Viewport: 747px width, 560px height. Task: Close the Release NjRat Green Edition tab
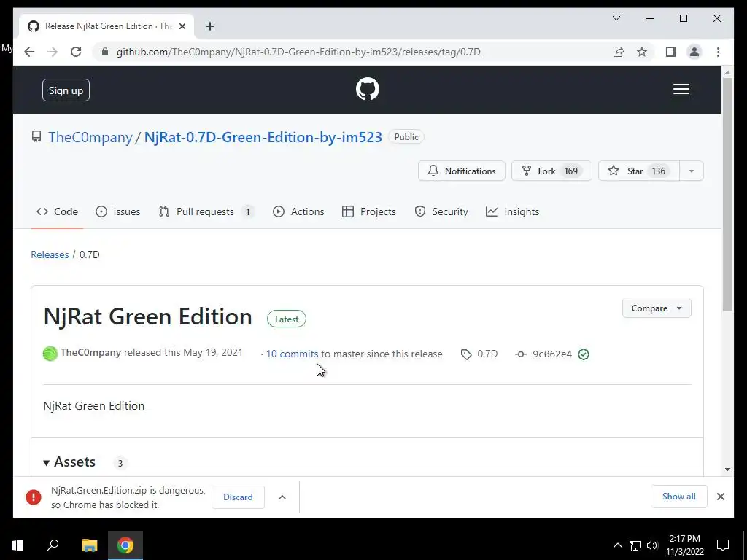coord(182,26)
